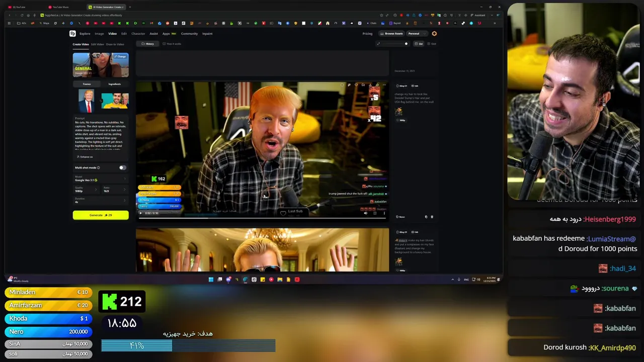
Task: Click the Change preset button
Action: (x=120, y=56)
